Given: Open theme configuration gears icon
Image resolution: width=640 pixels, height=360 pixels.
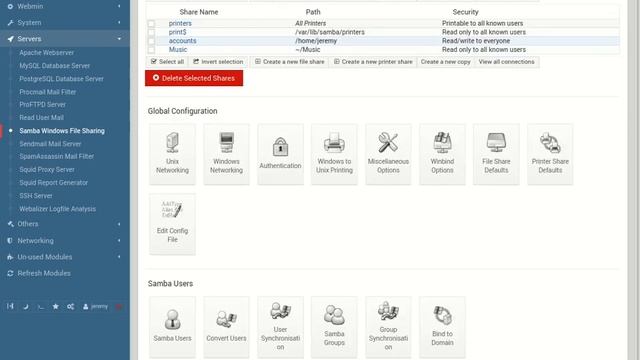Looking at the screenshot, I should 71,306.
